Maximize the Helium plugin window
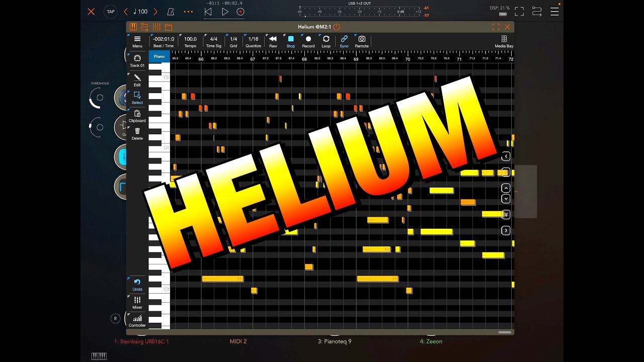This screenshot has height=362, width=644. point(496,27)
